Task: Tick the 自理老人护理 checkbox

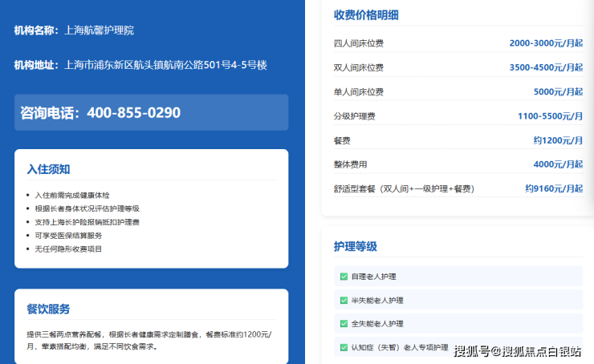Action: 344,277
